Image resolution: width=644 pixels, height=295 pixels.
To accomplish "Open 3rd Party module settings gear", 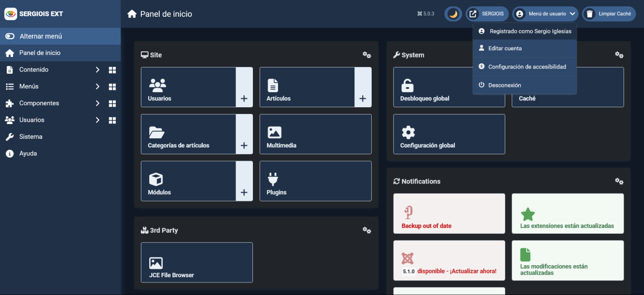I will pyautogui.click(x=367, y=230).
